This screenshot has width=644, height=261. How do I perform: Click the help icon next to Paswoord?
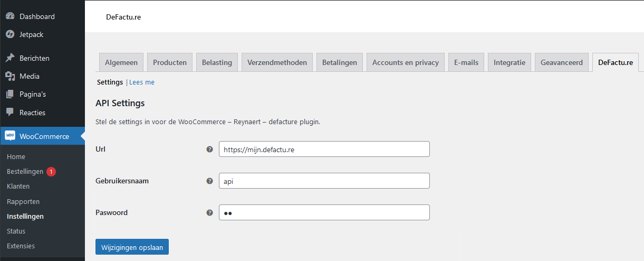[x=209, y=213]
